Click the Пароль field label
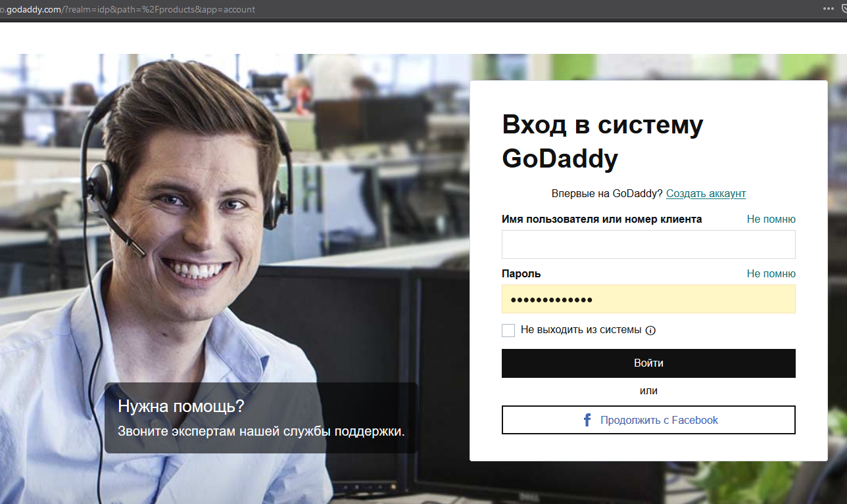Viewport: 847px width, 504px height. pos(521,273)
